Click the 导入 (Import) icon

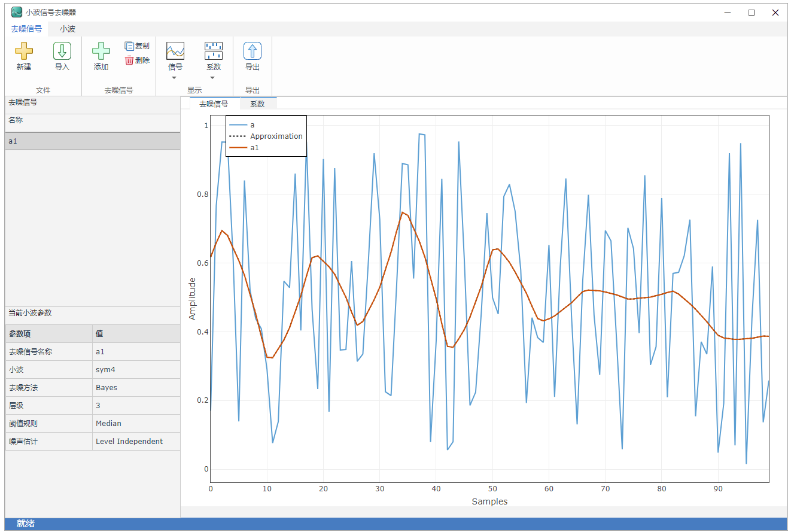[62, 51]
